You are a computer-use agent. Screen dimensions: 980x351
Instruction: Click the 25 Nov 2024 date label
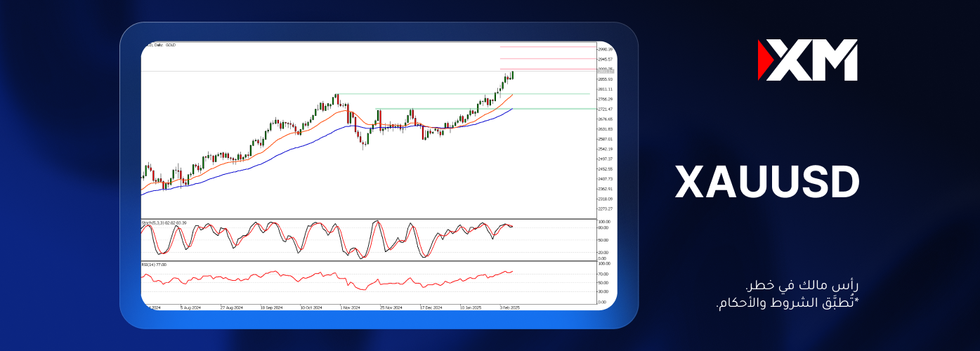pyautogui.click(x=391, y=307)
